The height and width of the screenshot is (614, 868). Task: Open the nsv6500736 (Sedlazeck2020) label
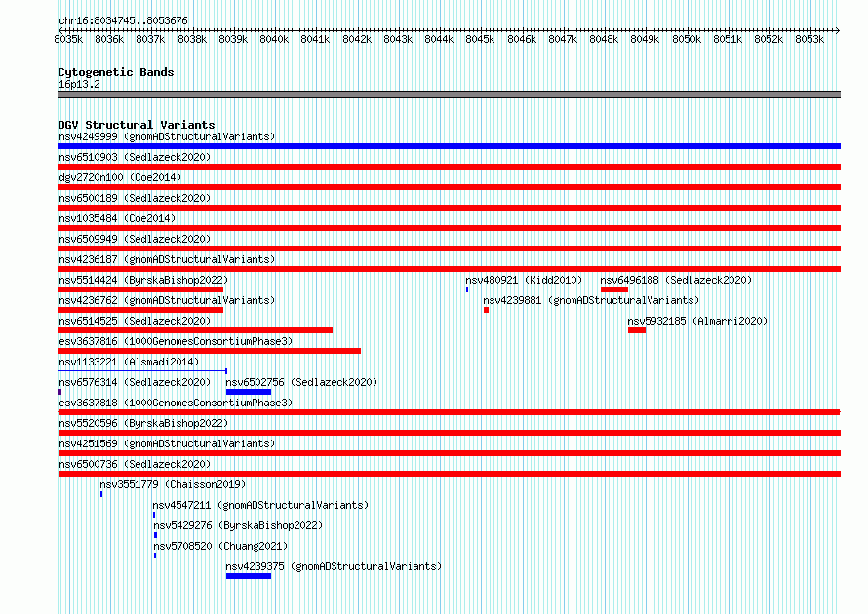pyautogui.click(x=135, y=464)
